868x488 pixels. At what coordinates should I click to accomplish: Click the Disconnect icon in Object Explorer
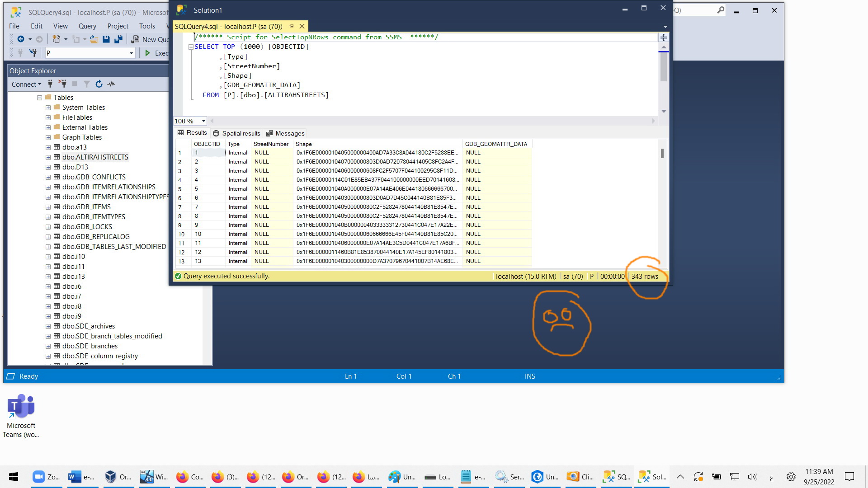click(62, 84)
